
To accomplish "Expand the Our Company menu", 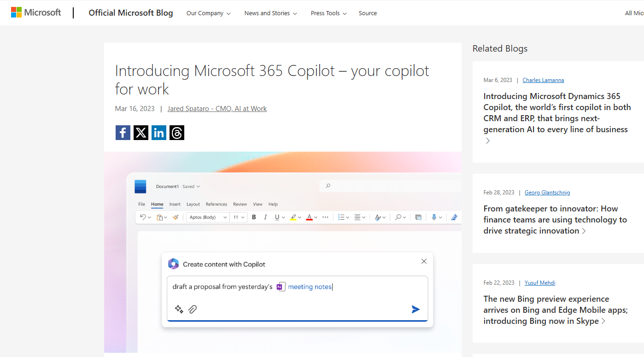I will (208, 13).
